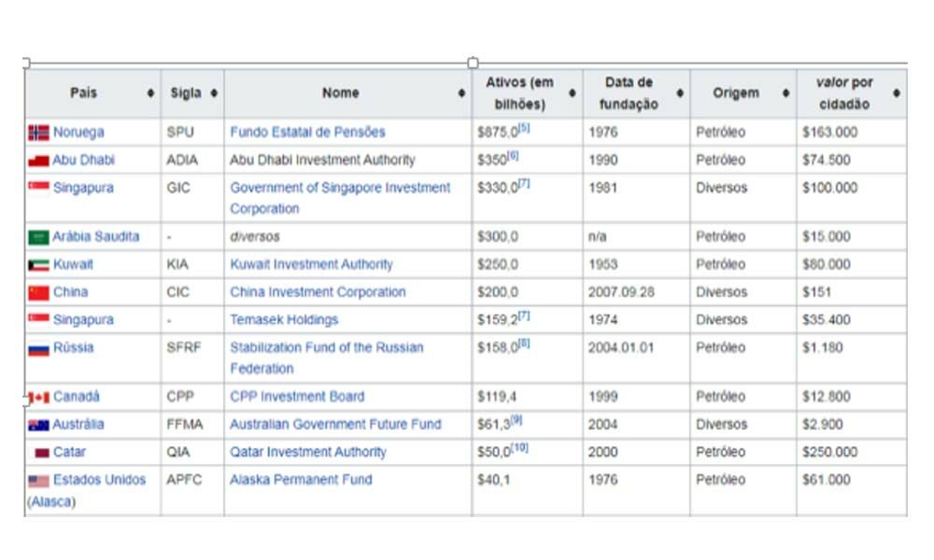Viewport: 934px width, 560px height.
Task: Open the Arábia Saudita country link
Action: (x=96, y=237)
